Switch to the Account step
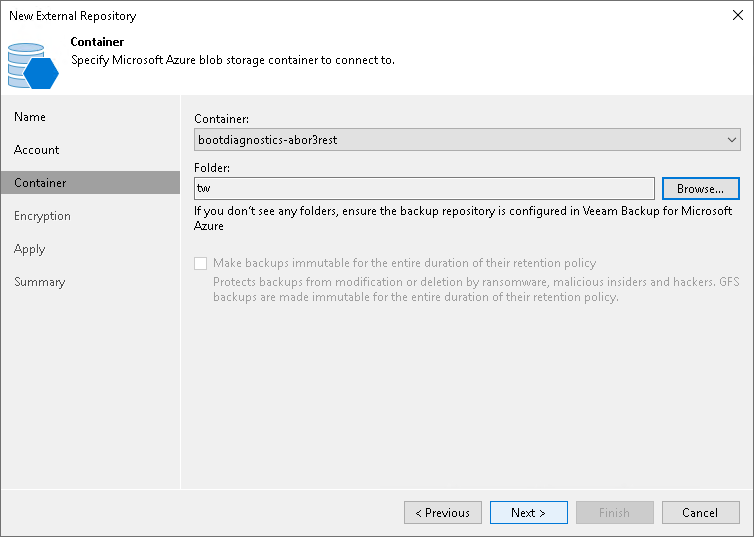The height and width of the screenshot is (537, 754). tap(37, 150)
